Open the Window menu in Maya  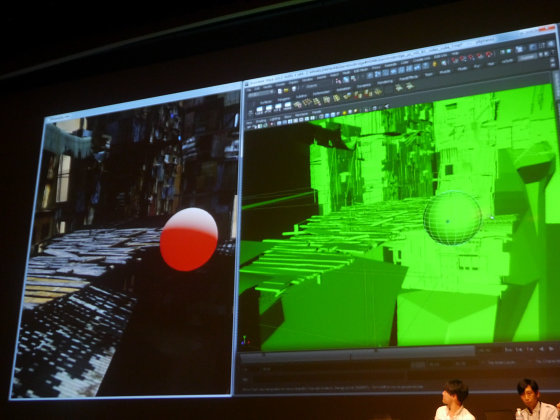pyautogui.click(x=308, y=80)
